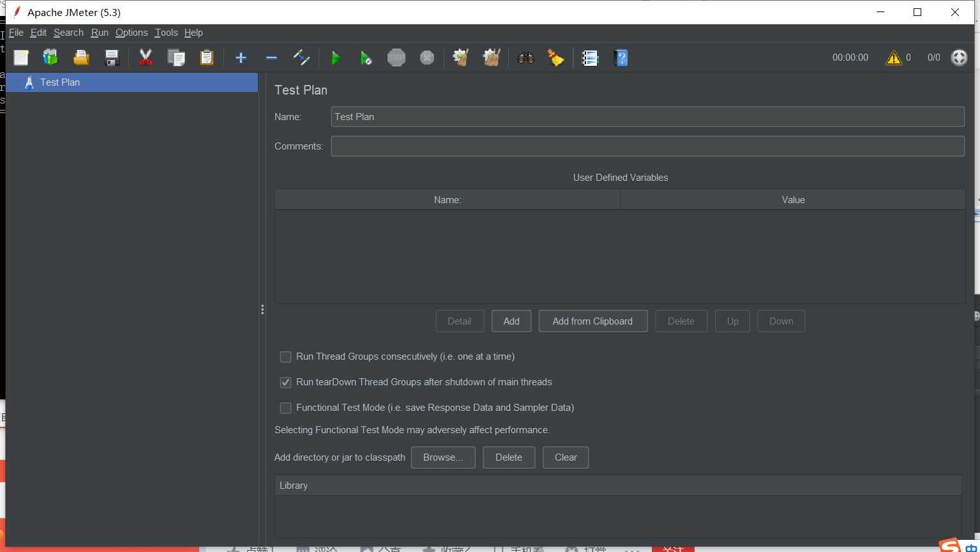
Task: Click the Browse... classpath button
Action: click(x=443, y=457)
